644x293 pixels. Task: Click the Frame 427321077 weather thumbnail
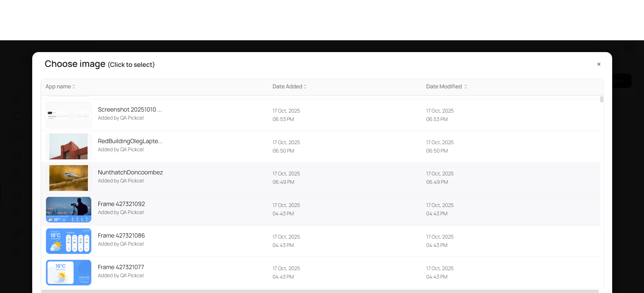(68, 273)
